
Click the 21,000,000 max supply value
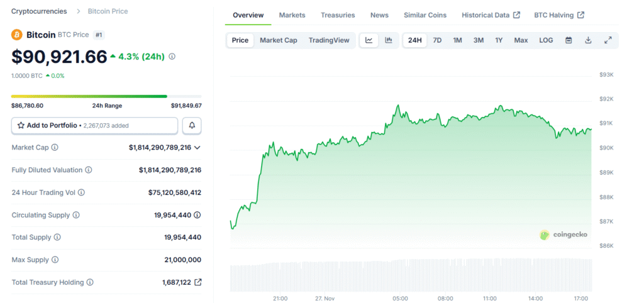click(183, 260)
